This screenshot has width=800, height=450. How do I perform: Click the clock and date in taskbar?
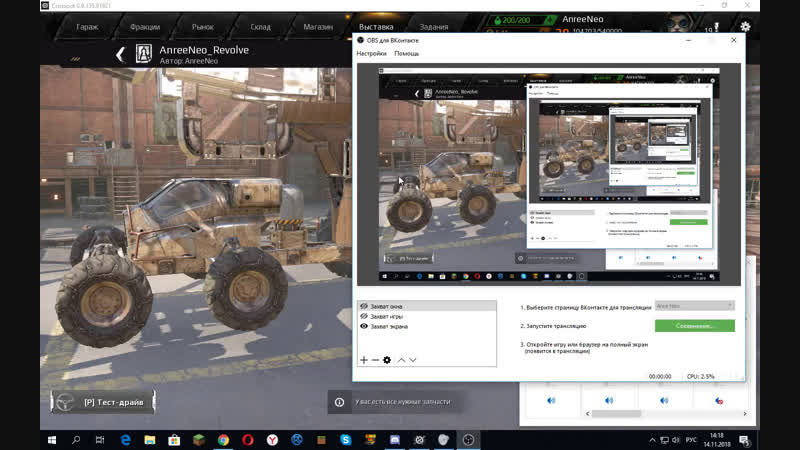(x=717, y=440)
